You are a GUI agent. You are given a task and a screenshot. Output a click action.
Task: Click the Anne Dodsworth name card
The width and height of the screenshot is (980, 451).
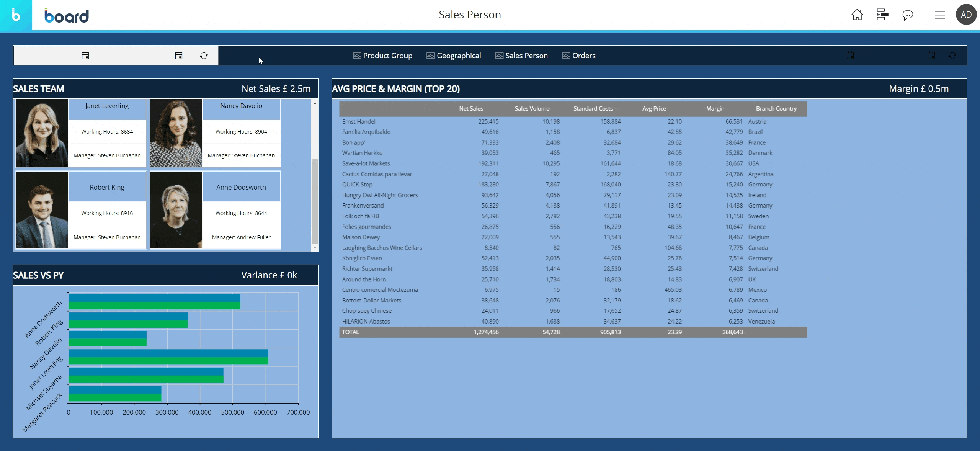click(x=241, y=187)
